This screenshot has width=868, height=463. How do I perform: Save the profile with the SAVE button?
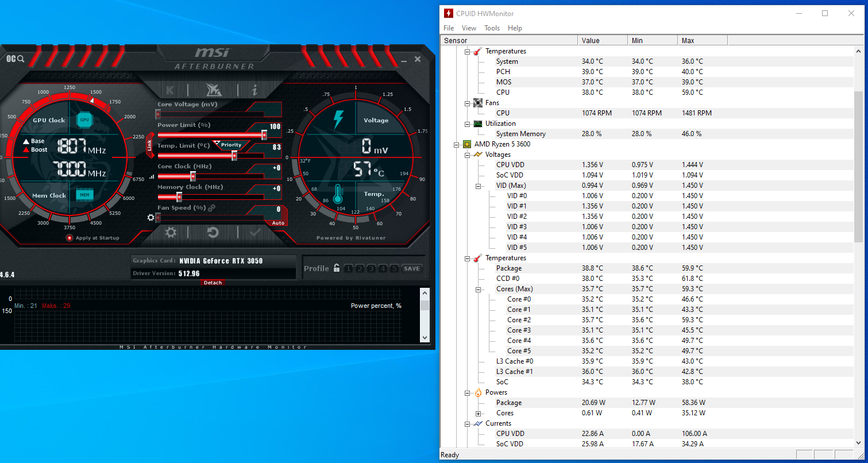[x=411, y=268]
